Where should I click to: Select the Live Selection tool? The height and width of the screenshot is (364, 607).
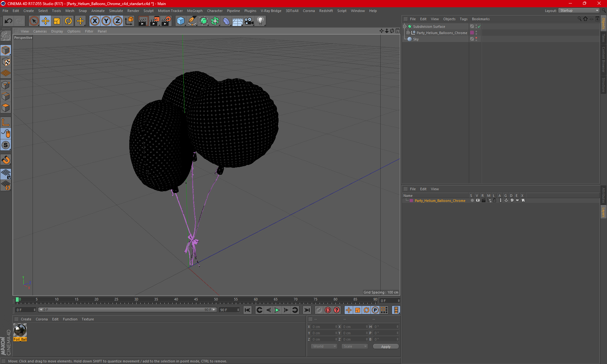tap(34, 21)
